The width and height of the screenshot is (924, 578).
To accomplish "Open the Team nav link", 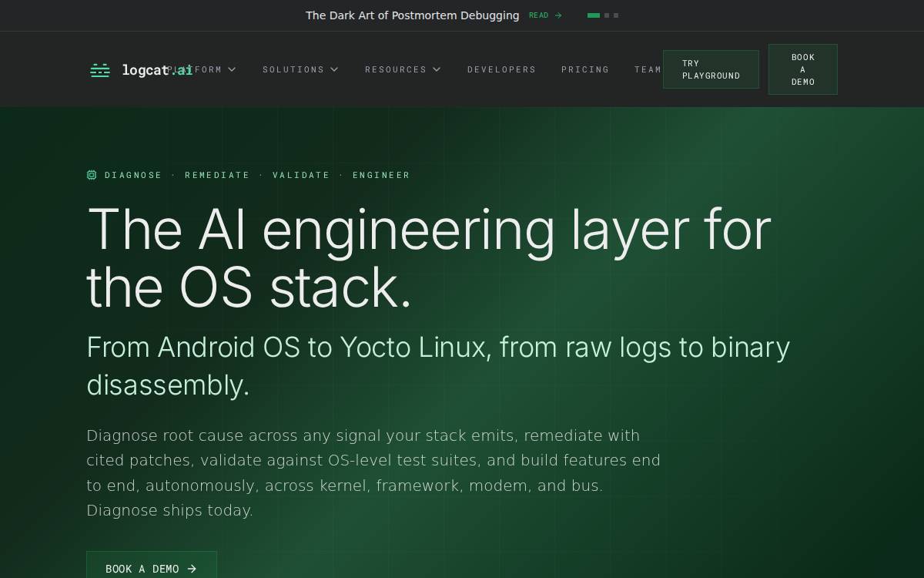I will [648, 69].
